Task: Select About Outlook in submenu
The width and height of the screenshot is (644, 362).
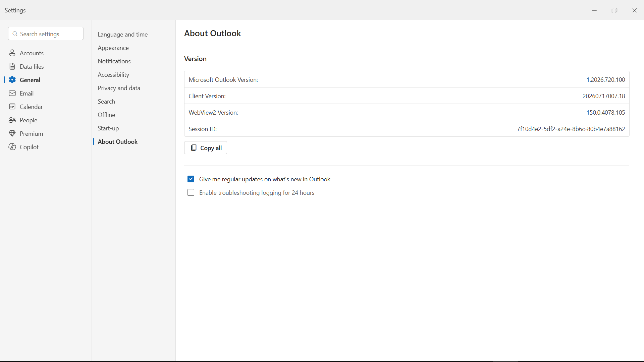Action: [x=118, y=141]
